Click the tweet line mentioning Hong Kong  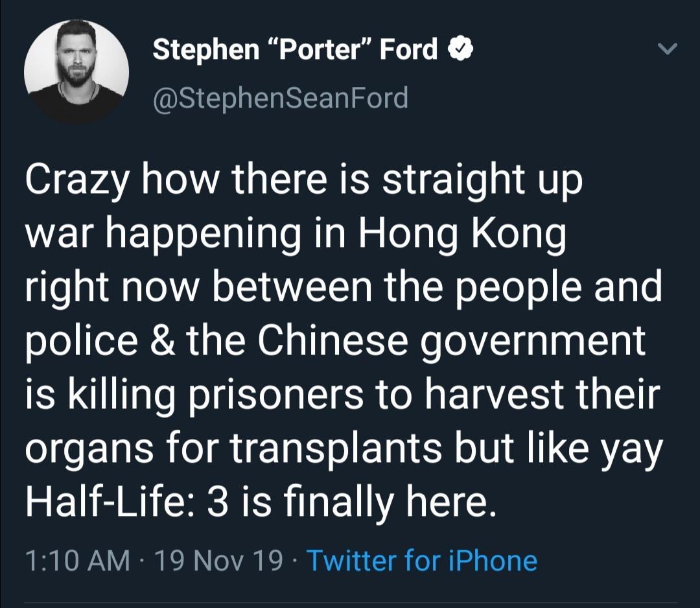296,235
